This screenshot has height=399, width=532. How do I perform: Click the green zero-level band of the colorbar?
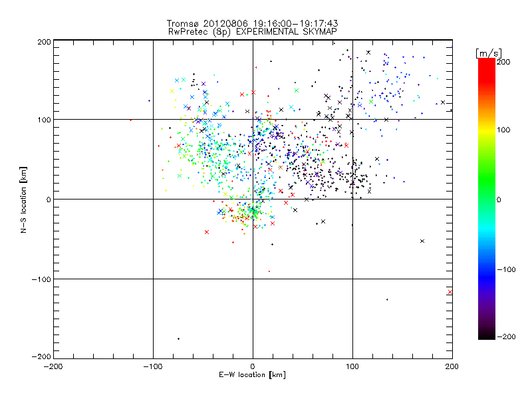[487, 199]
